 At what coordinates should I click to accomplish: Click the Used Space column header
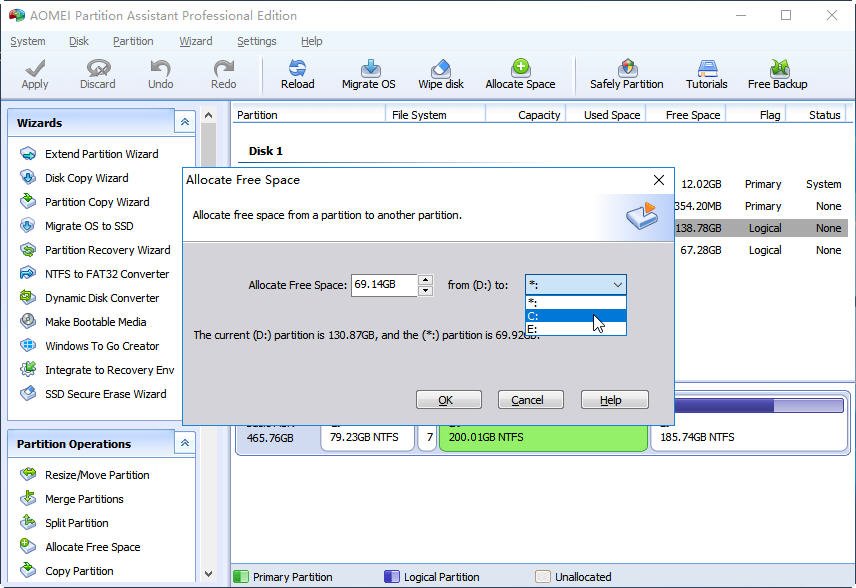(612, 115)
